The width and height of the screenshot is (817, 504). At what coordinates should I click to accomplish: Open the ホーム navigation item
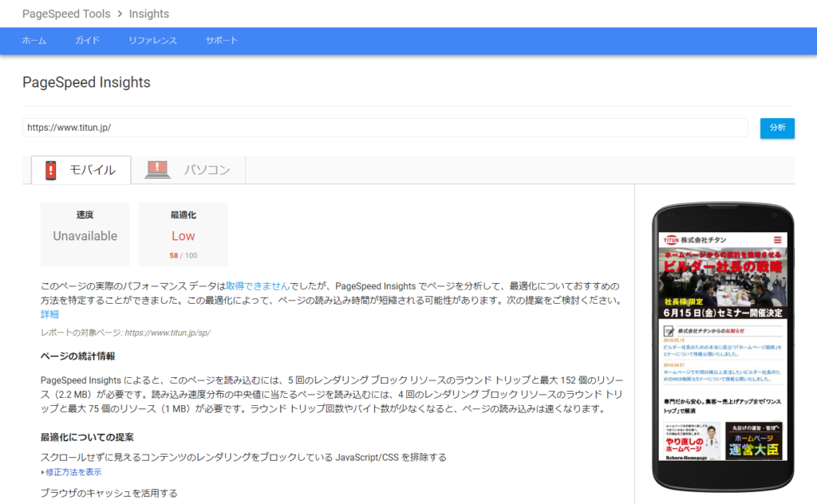pyautogui.click(x=34, y=41)
